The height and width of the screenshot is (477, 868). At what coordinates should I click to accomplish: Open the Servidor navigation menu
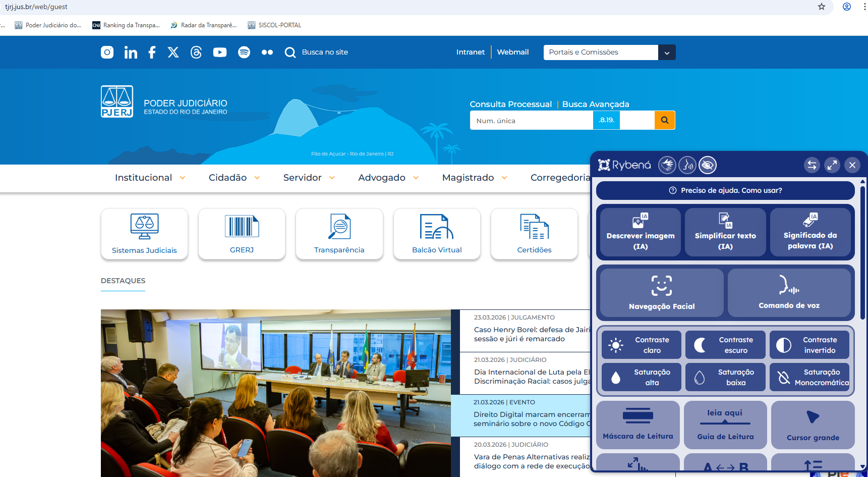pyautogui.click(x=309, y=178)
